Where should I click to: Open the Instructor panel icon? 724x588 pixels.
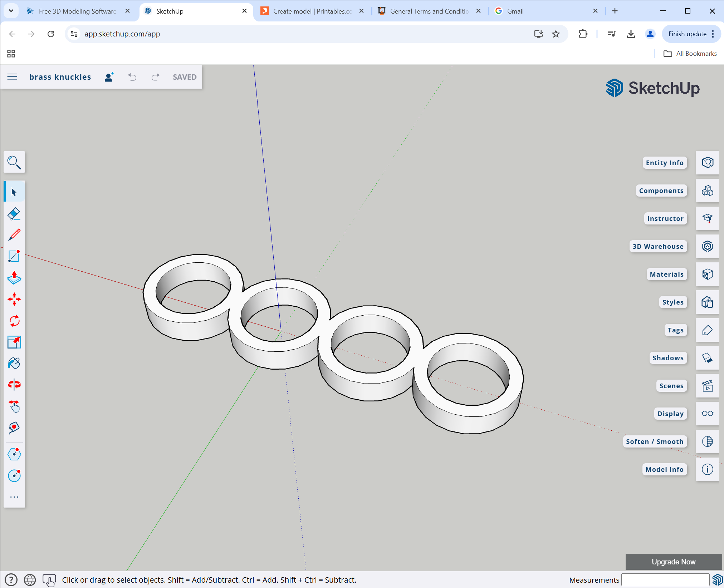707,218
